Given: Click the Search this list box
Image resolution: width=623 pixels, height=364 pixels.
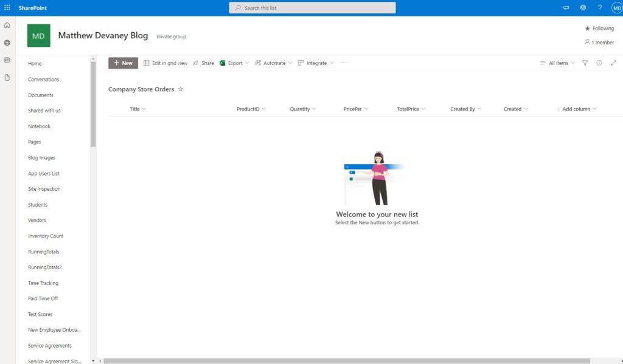Looking at the screenshot, I should click(x=312, y=7).
